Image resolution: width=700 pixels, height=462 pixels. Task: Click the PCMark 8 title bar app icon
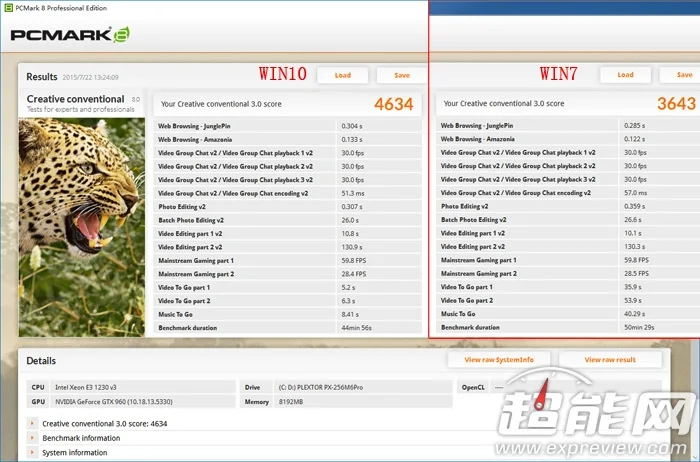(x=8, y=8)
